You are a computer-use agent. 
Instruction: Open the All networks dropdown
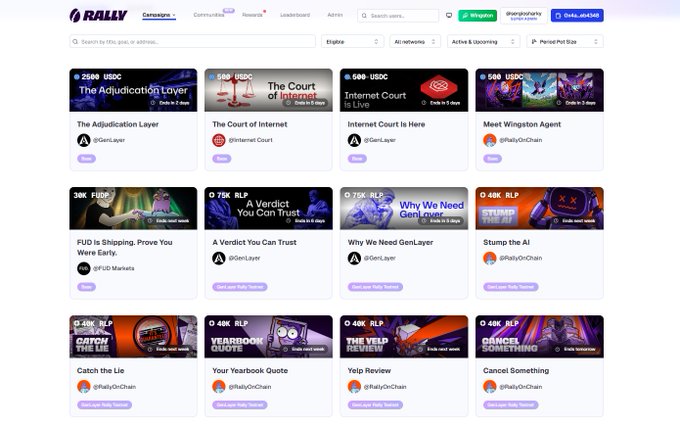pos(415,42)
